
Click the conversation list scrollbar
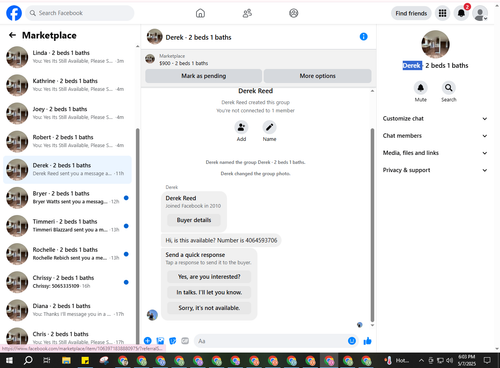tap(137, 237)
